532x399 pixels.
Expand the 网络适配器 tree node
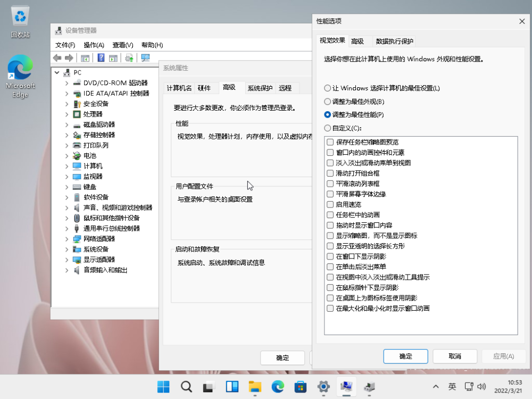point(66,239)
